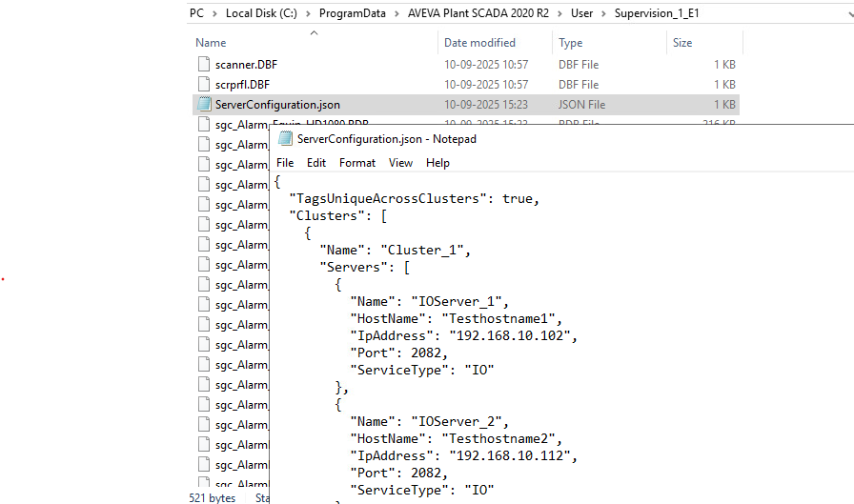
Task: Click the "IOServer_2" text in Notepad
Action: coord(457,421)
